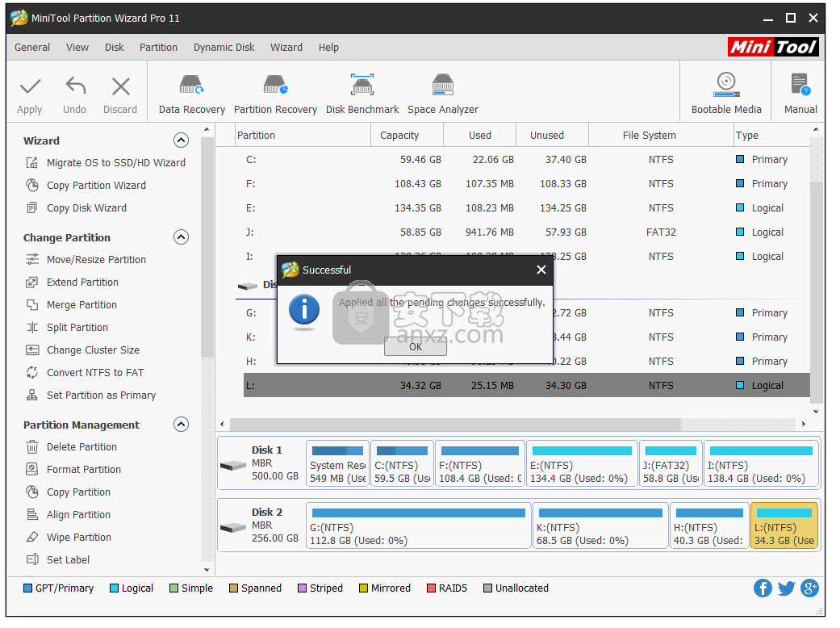The width and height of the screenshot is (840, 628).
Task: Click the left panel scroll-down arrow
Action: 207,570
